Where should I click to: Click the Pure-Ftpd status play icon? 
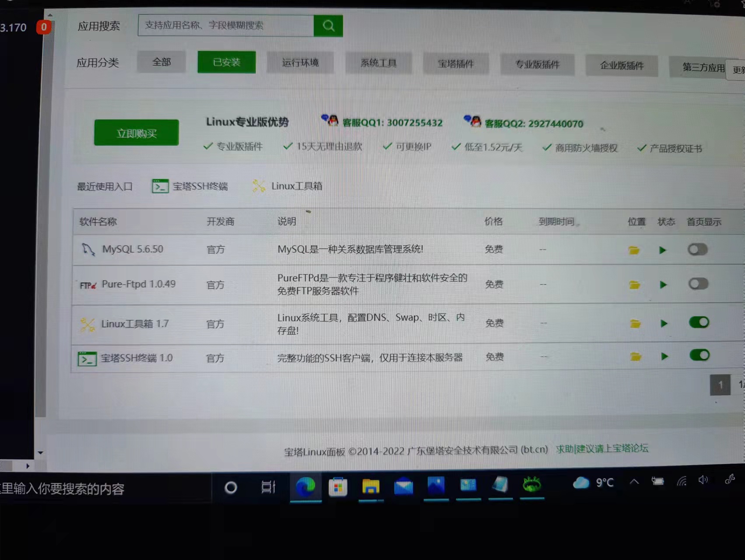[663, 285]
